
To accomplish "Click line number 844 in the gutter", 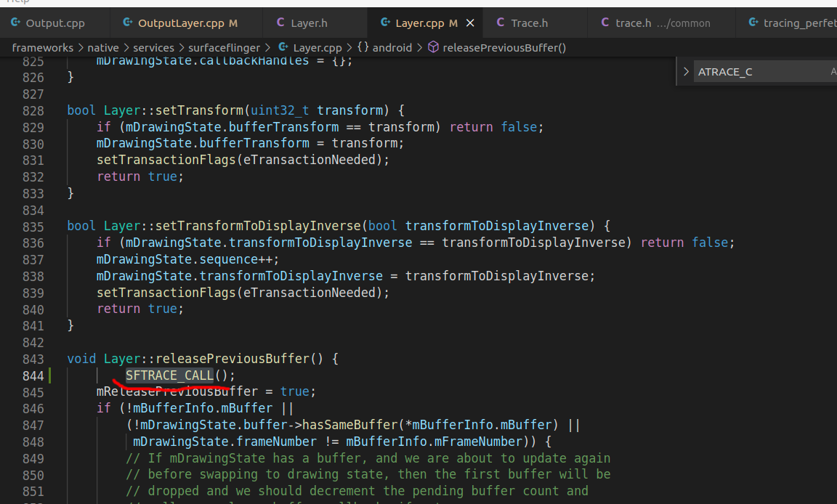I will pyautogui.click(x=33, y=376).
